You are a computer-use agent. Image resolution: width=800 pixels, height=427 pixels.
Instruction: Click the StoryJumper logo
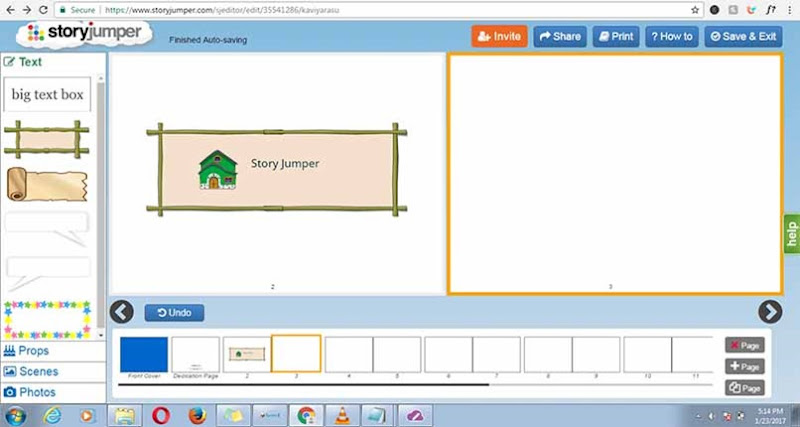[85, 33]
